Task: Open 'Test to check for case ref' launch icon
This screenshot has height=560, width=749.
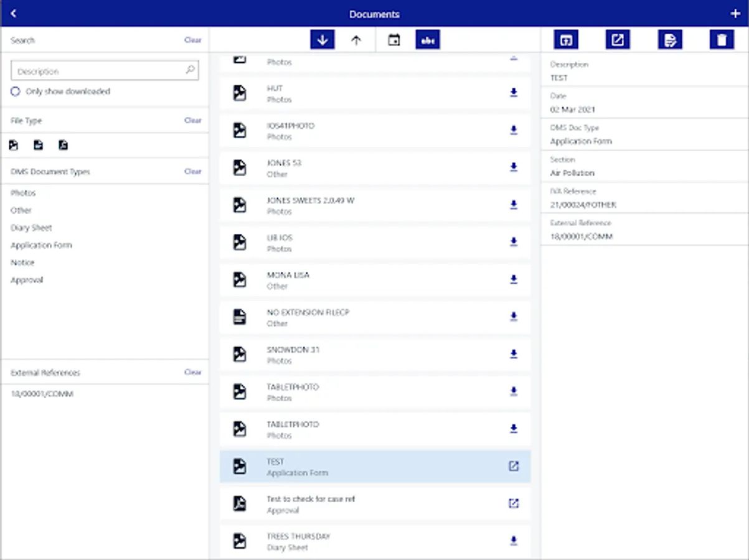Action: (514, 503)
